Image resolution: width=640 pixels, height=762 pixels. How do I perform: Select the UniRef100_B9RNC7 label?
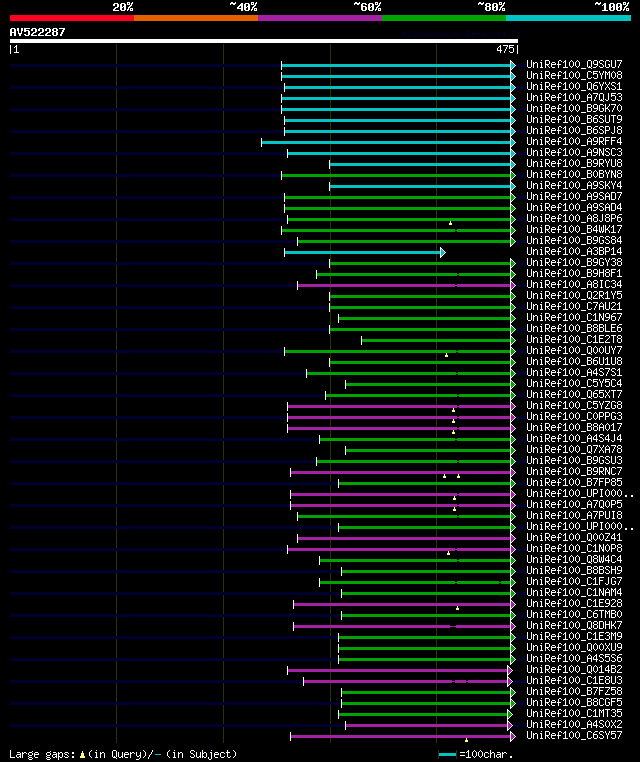tap(574, 471)
